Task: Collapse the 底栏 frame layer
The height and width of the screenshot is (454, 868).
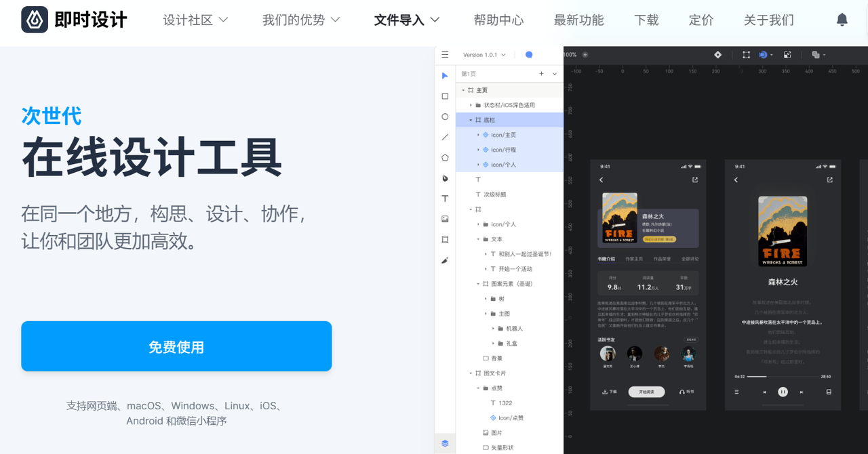Action: coord(471,120)
